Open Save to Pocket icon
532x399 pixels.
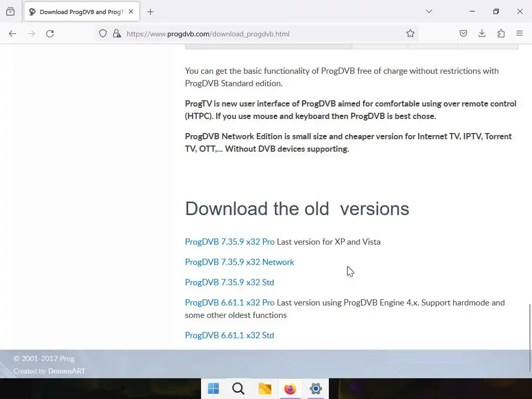pyautogui.click(x=463, y=33)
